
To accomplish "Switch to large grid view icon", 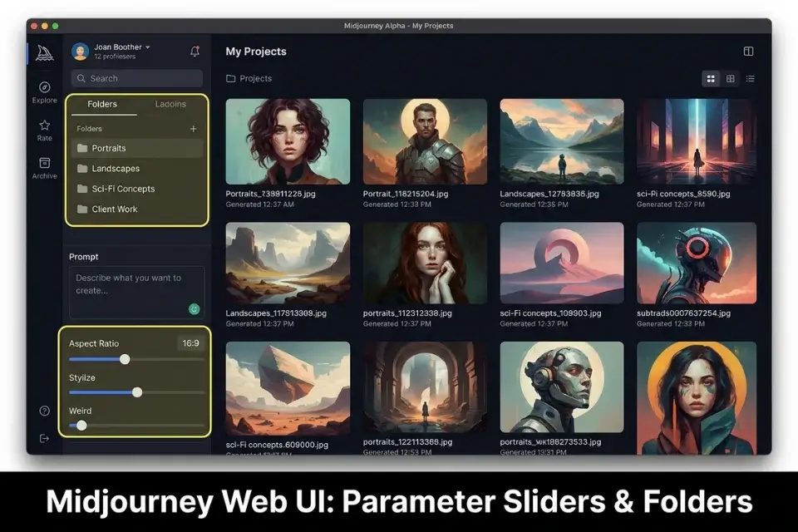I will 711,78.
